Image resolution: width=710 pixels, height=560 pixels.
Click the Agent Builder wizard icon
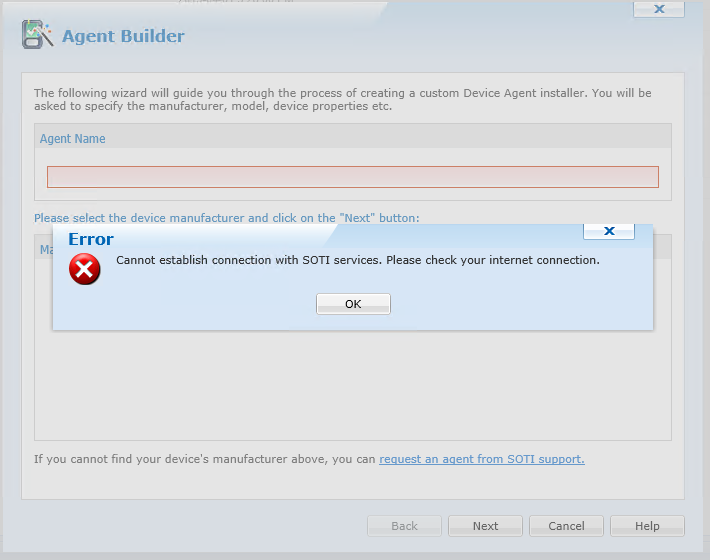pyautogui.click(x=37, y=35)
